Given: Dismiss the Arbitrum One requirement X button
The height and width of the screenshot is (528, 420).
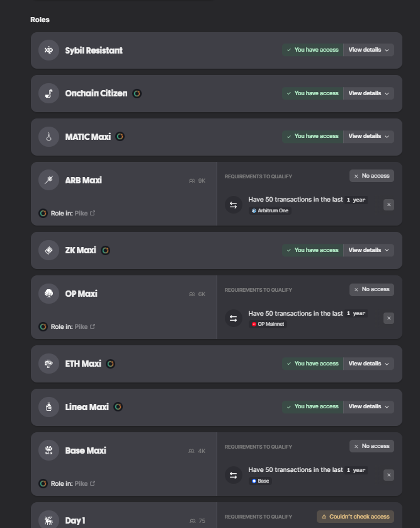Looking at the screenshot, I should [x=389, y=205].
